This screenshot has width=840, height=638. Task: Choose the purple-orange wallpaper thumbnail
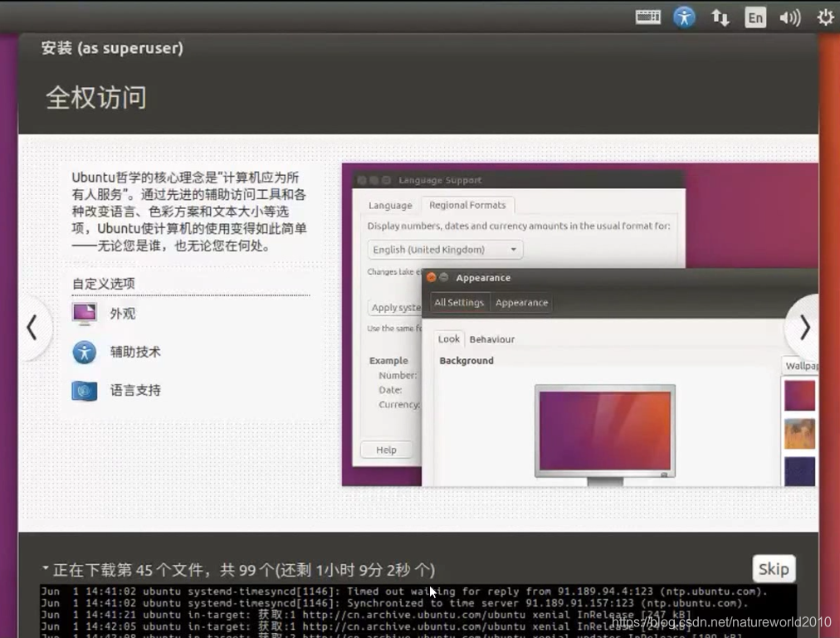[x=799, y=396]
